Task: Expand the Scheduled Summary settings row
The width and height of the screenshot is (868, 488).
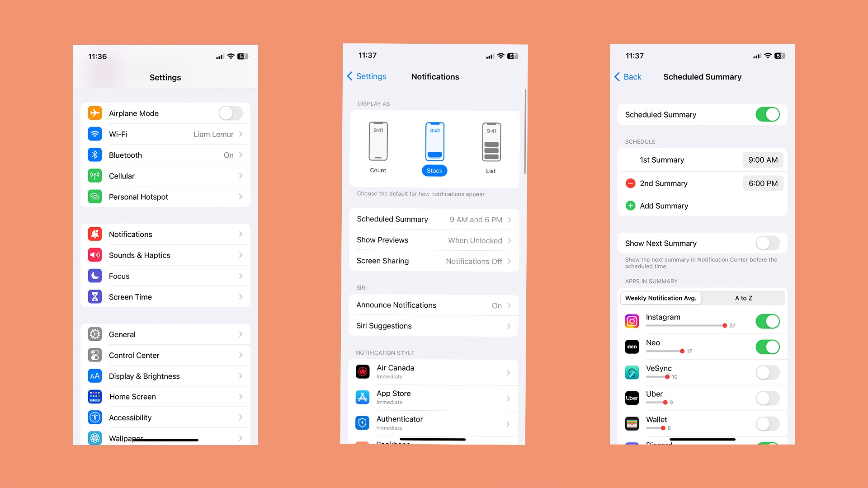Action: click(x=434, y=219)
